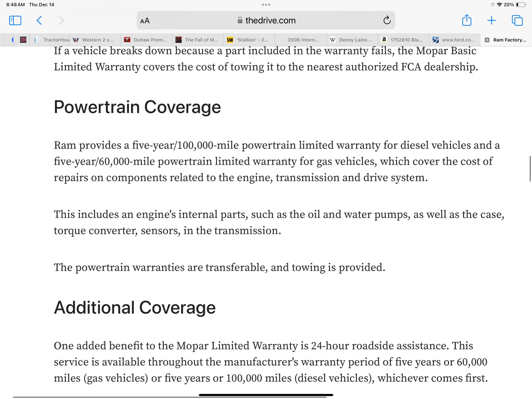Switch to the 2006 Intern... tab

tap(301, 40)
